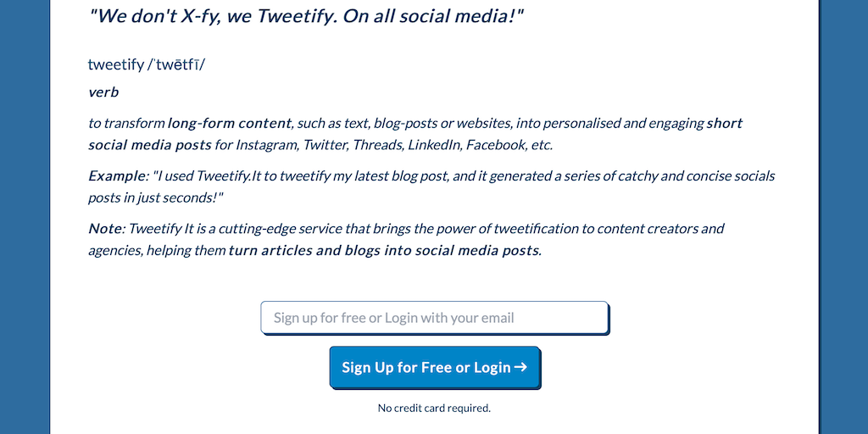Click the bold "verb" label

[103, 92]
